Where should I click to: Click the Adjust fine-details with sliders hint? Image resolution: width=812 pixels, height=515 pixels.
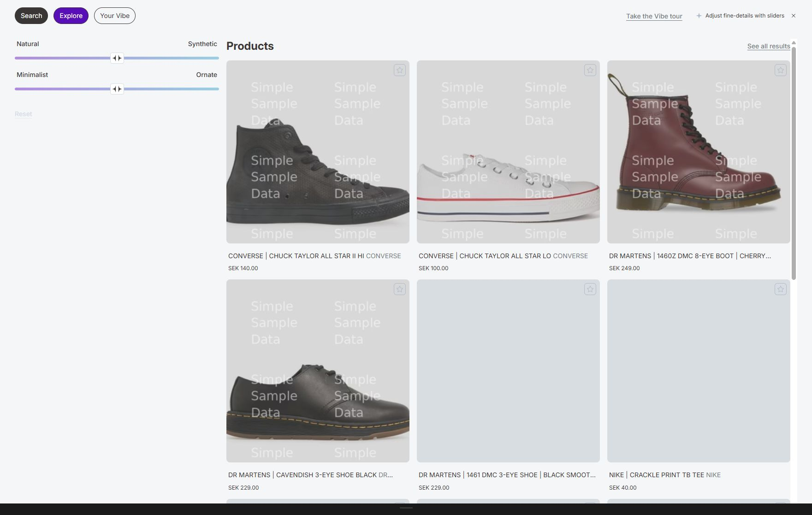coord(745,16)
